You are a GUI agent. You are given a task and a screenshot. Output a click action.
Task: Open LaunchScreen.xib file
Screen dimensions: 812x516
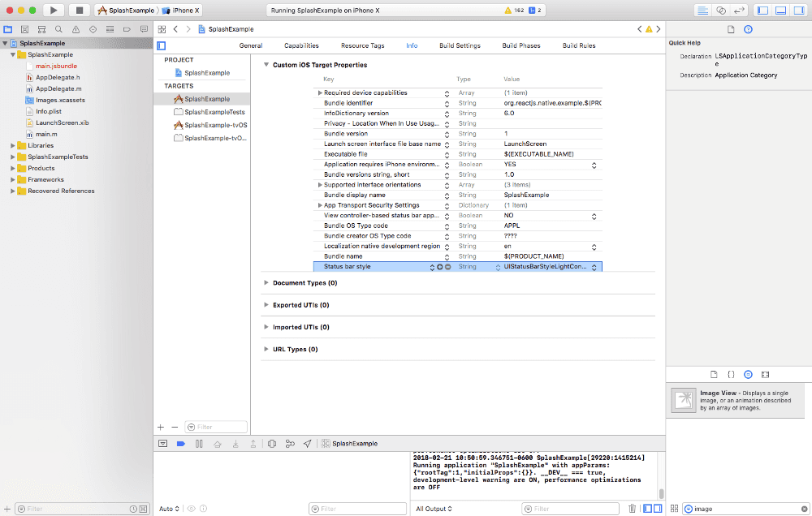pos(58,123)
